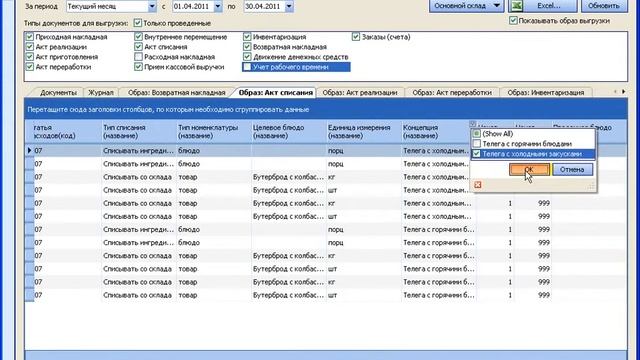Open start date 01.04.2011 calendar dropdown
The width and height of the screenshot is (640, 360).
coord(218,7)
